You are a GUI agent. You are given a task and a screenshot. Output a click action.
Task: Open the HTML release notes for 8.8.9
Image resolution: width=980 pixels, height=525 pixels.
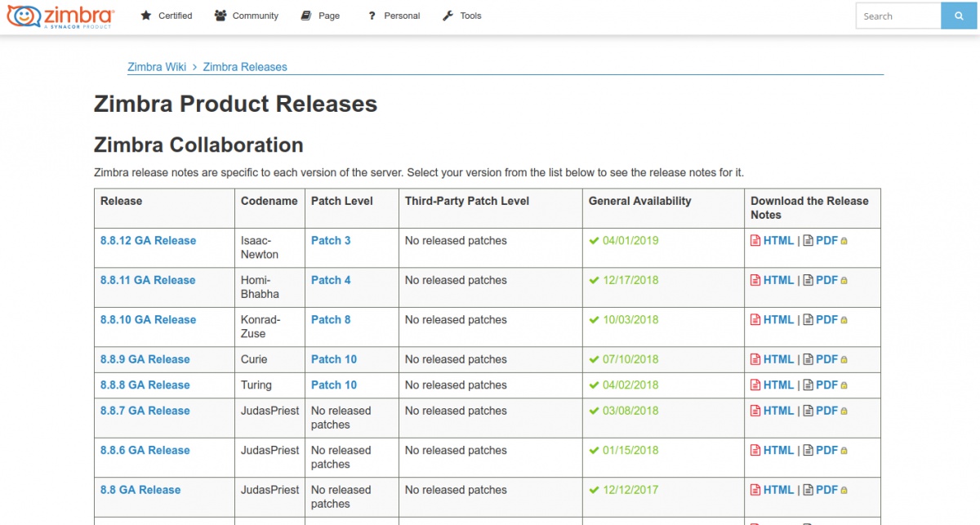778,359
